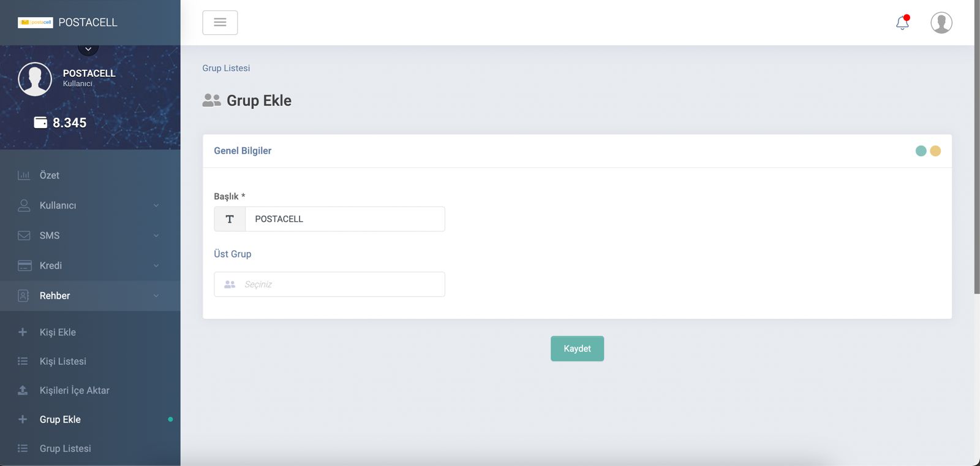The height and width of the screenshot is (466, 980).
Task: Click yellow circle on Genel Bilgiler panel
Action: (x=935, y=151)
